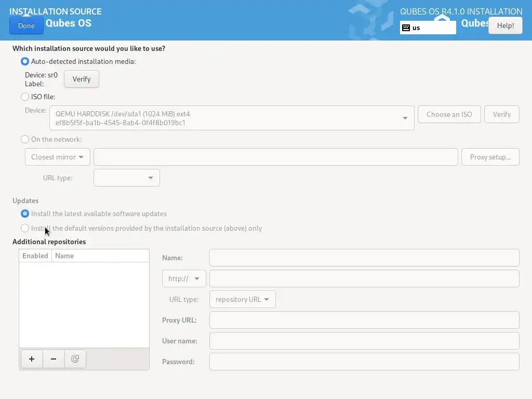Add a new repository with plus icon
Screen dimensions: 532x399
32,359
